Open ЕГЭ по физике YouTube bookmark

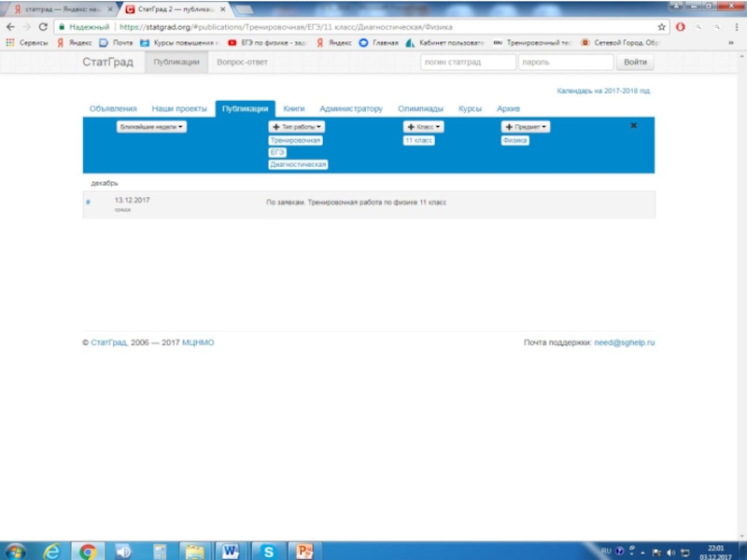coord(267,43)
